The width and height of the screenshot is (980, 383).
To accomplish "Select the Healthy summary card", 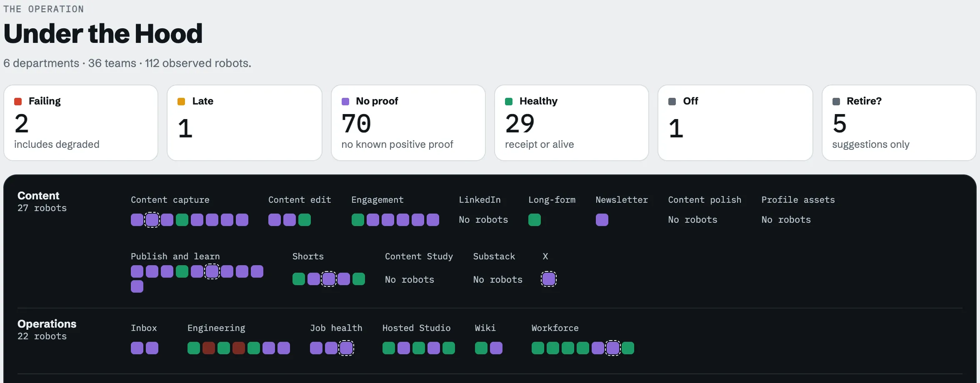I will tap(572, 123).
